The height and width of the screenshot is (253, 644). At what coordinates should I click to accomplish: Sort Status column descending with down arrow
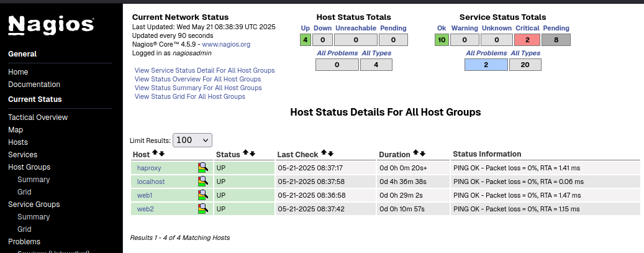pos(252,154)
